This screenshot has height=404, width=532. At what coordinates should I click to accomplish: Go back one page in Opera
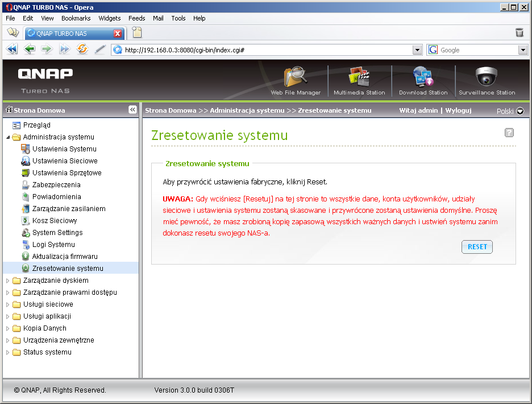(x=30, y=50)
